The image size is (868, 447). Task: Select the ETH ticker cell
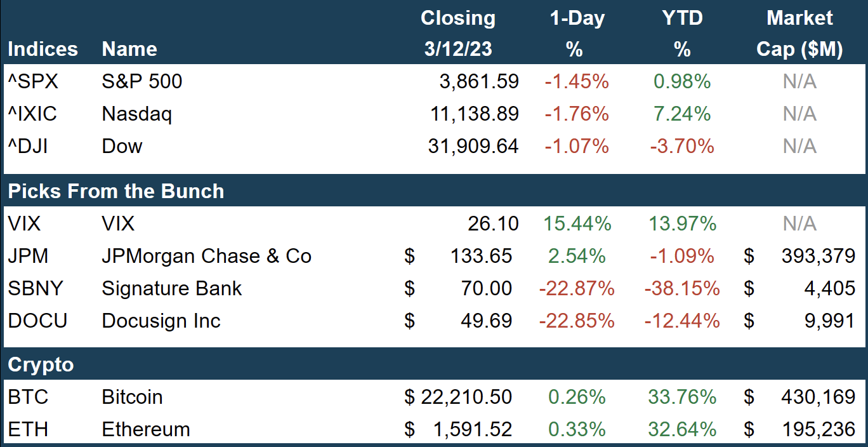[28, 430]
